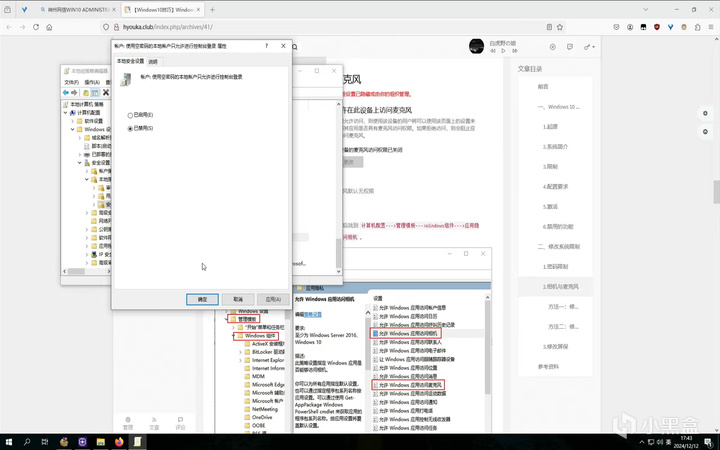Reload the page in the browser
This screenshot has height=450, width=720.
pos(36,27)
